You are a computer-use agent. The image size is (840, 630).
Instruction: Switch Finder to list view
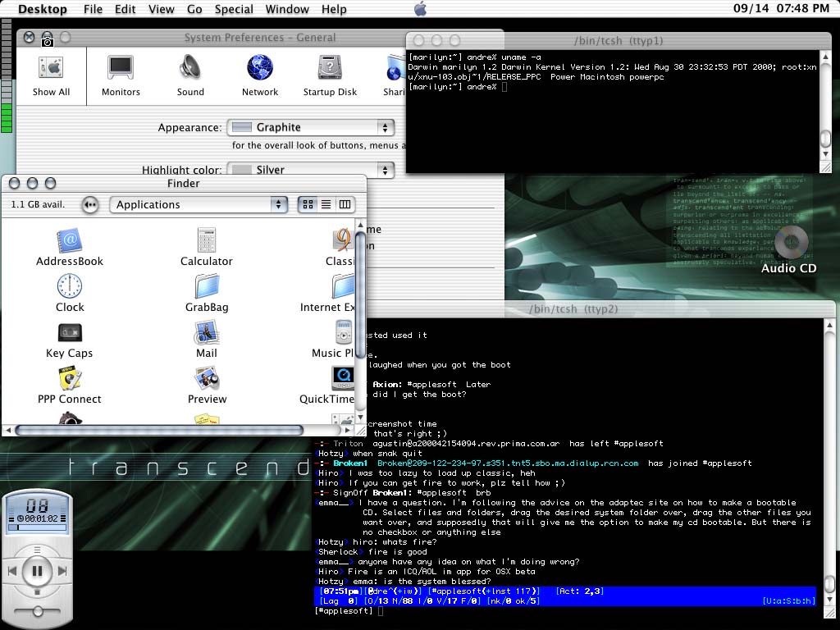click(x=326, y=204)
